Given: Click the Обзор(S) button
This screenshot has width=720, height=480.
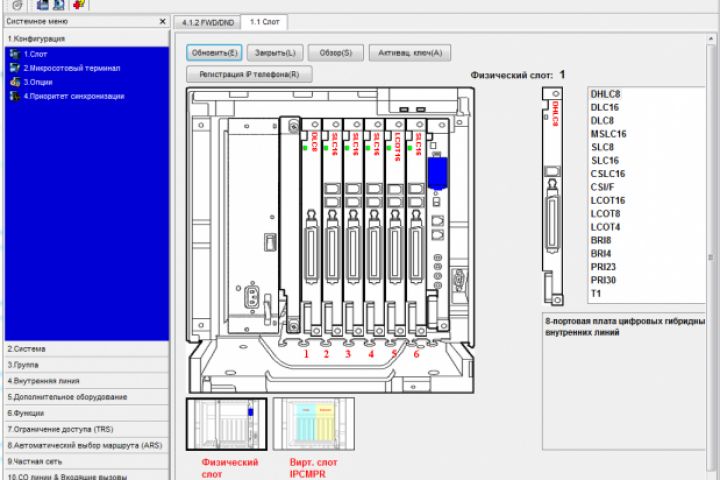Looking at the screenshot, I should 336,53.
